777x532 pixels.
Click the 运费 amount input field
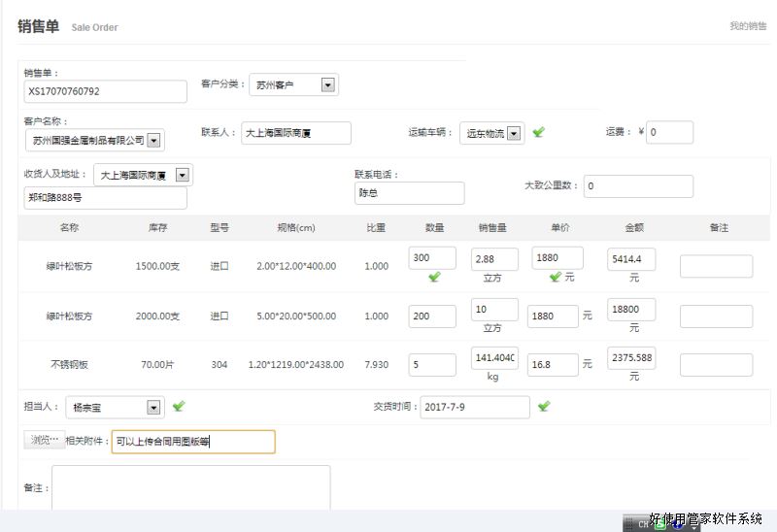(669, 133)
